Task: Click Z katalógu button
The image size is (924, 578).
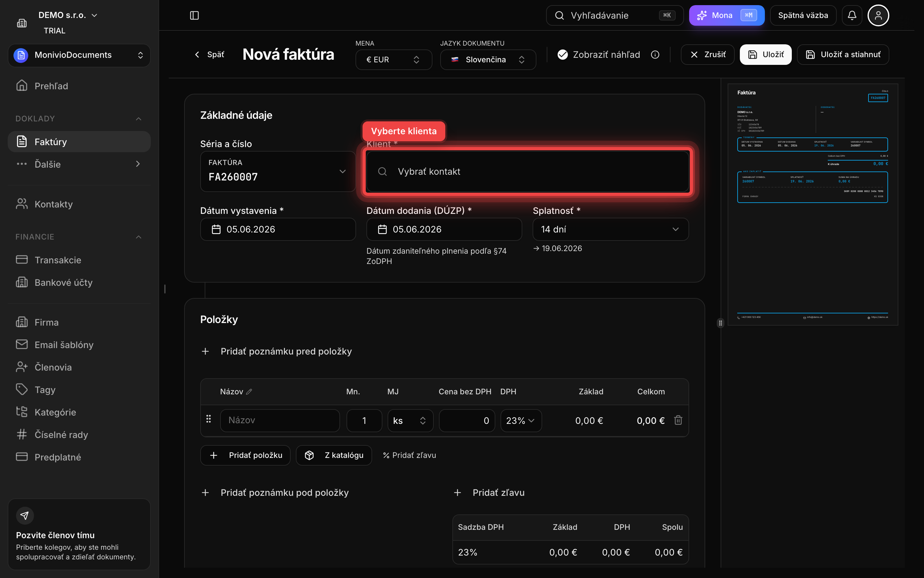Action: [334, 455]
